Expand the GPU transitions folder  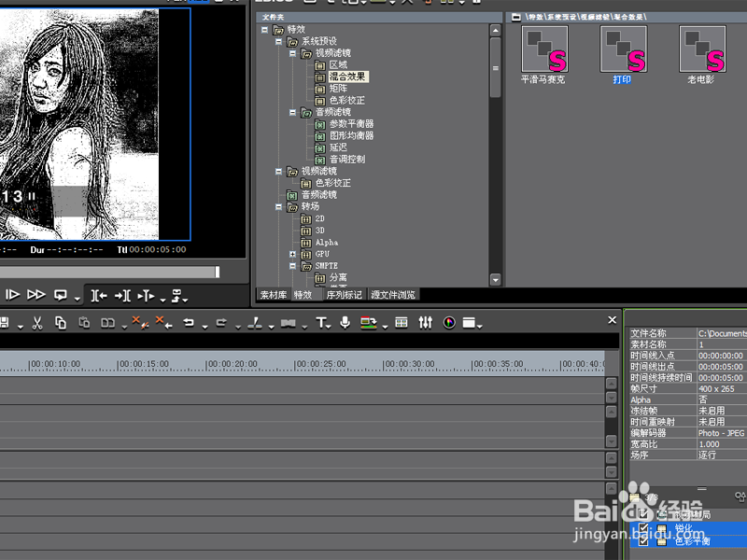292,254
